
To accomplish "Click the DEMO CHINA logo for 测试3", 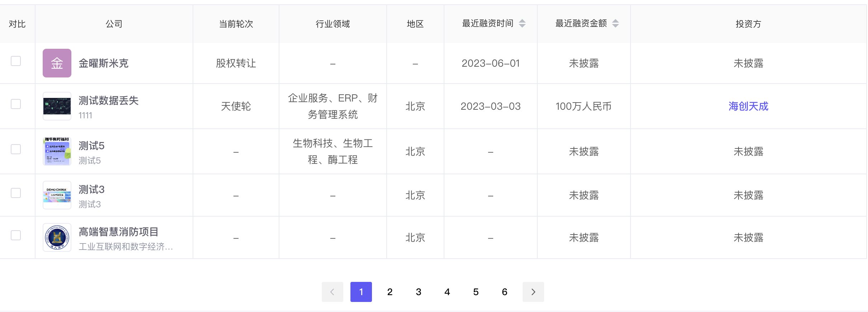I will (x=57, y=195).
